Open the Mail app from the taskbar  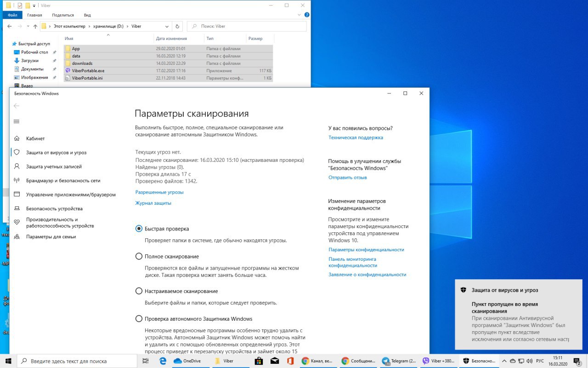(x=275, y=361)
